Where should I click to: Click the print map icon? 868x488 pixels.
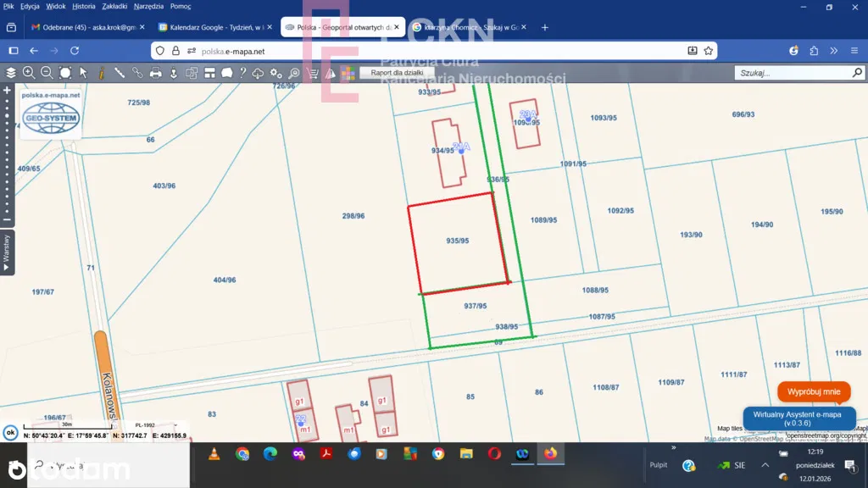click(x=156, y=73)
